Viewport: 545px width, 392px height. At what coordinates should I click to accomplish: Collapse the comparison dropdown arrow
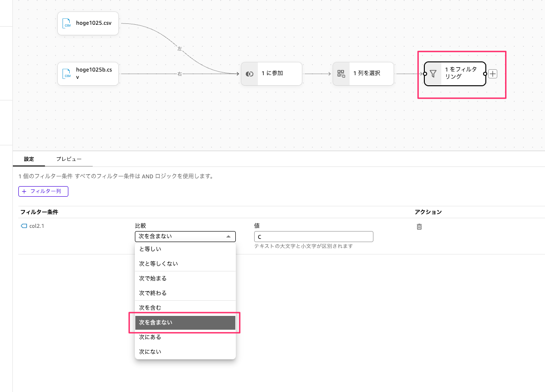[x=228, y=236]
